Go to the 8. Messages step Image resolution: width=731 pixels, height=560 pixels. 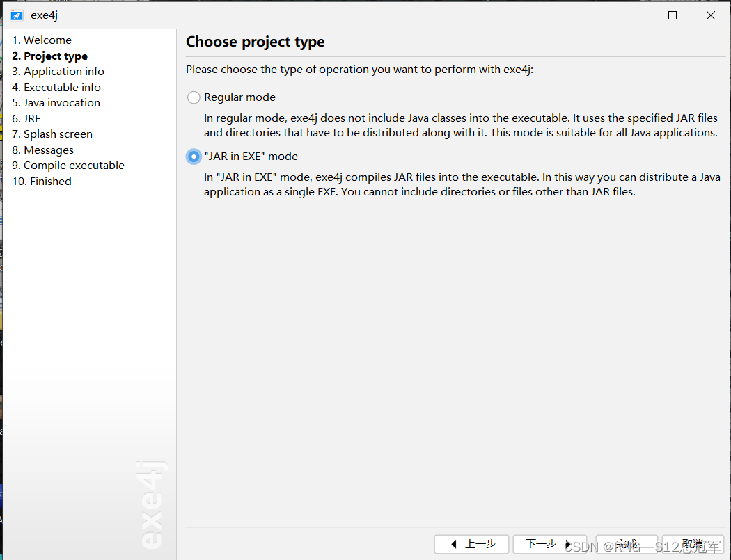(42, 150)
